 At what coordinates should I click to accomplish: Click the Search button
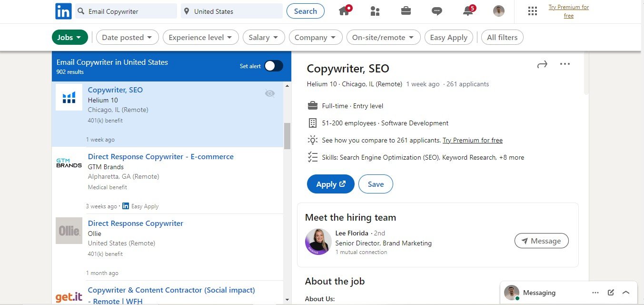pyautogui.click(x=306, y=11)
